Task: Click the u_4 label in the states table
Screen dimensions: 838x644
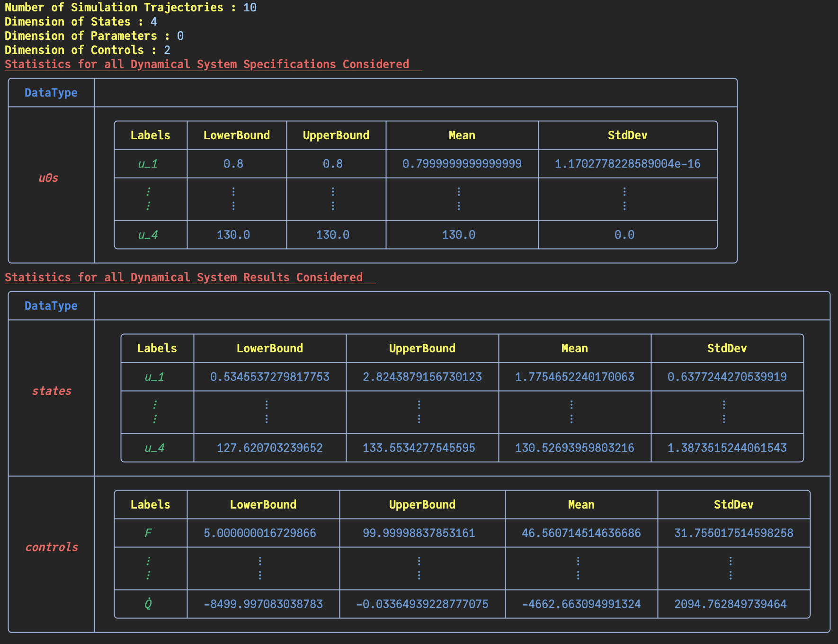Action: [x=154, y=448]
